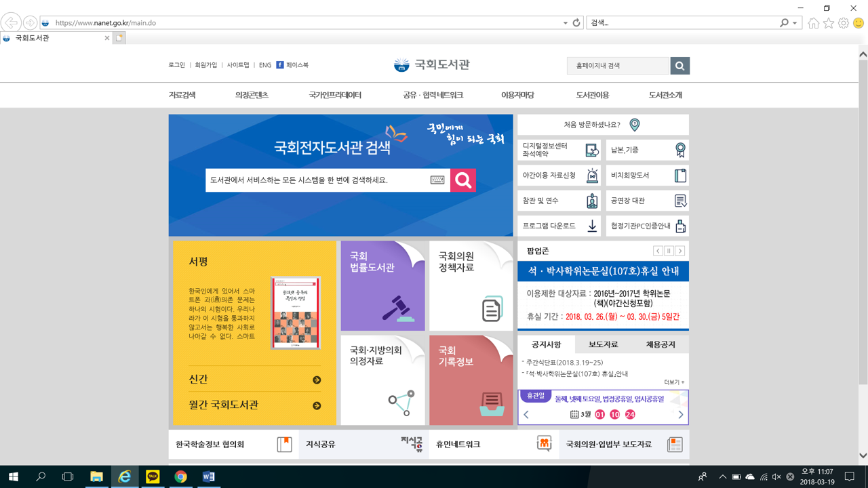Switch to the 보도자료 tab
Viewport: 868px width, 488px height.
point(604,344)
